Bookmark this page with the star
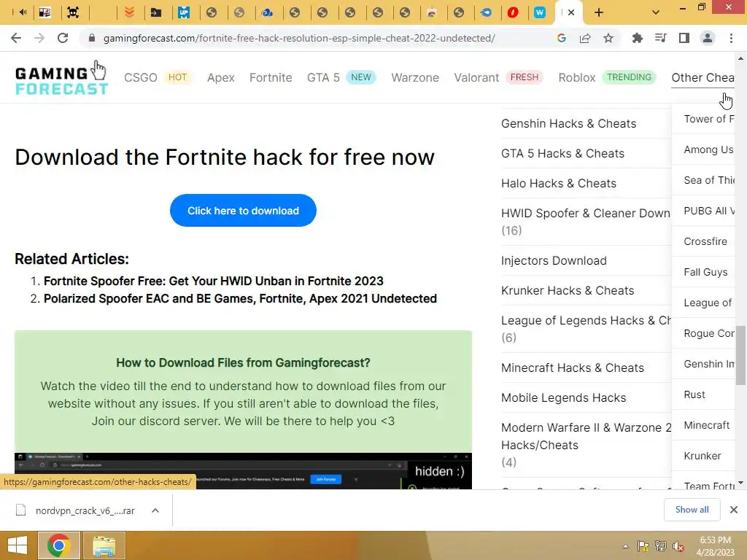This screenshot has width=747, height=560. (608, 38)
